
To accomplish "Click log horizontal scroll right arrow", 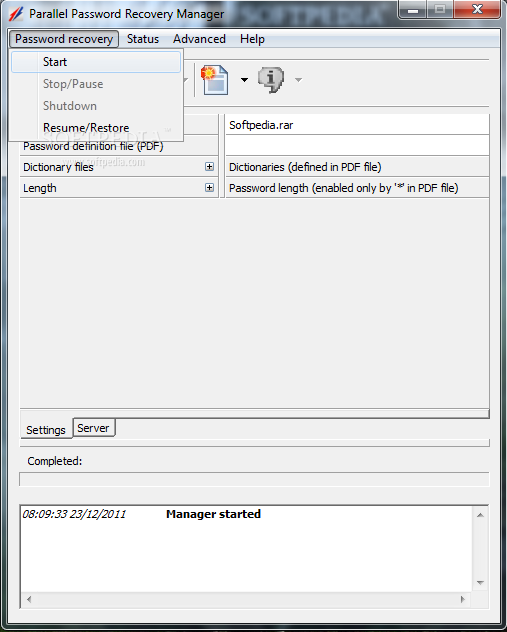I will (x=463, y=599).
